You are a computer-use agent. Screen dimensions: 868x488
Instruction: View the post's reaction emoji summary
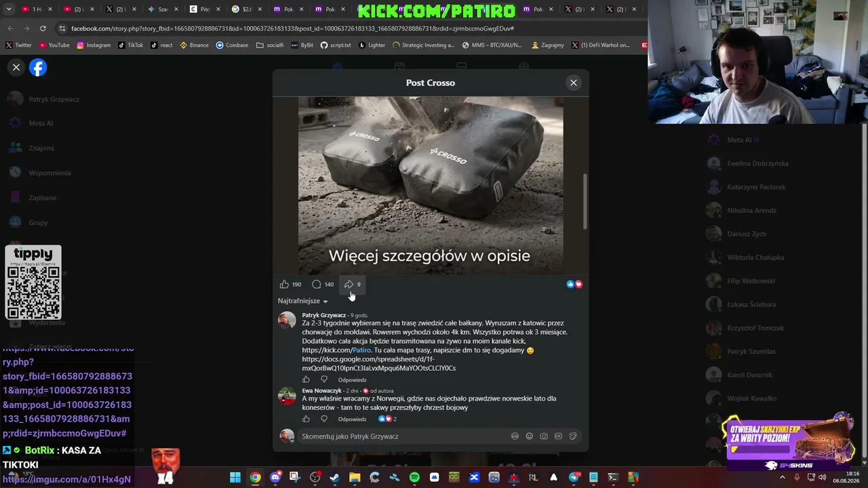coord(574,284)
